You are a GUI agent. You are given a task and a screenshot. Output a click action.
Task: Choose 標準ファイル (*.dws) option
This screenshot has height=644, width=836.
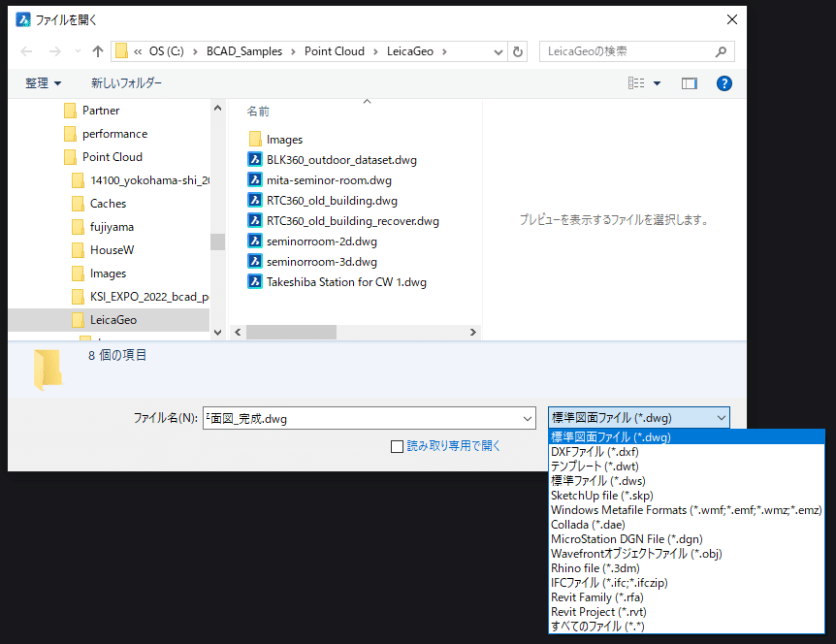[x=687, y=481]
